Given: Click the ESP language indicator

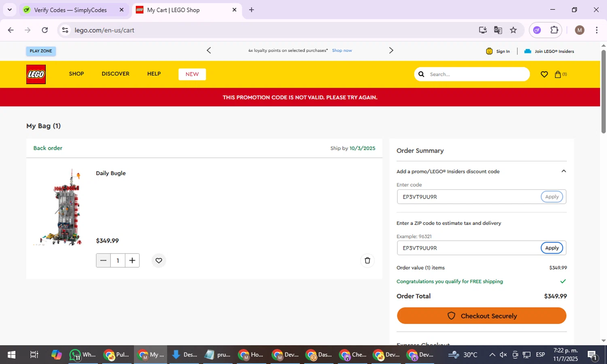Looking at the screenshot, I should pyautogui.click(x=540, y=355).
